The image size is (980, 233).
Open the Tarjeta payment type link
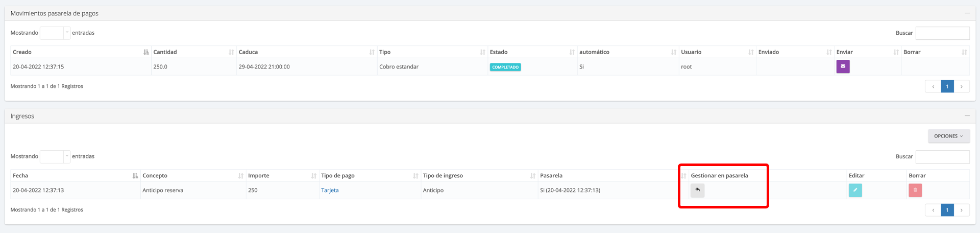(330, 190)
